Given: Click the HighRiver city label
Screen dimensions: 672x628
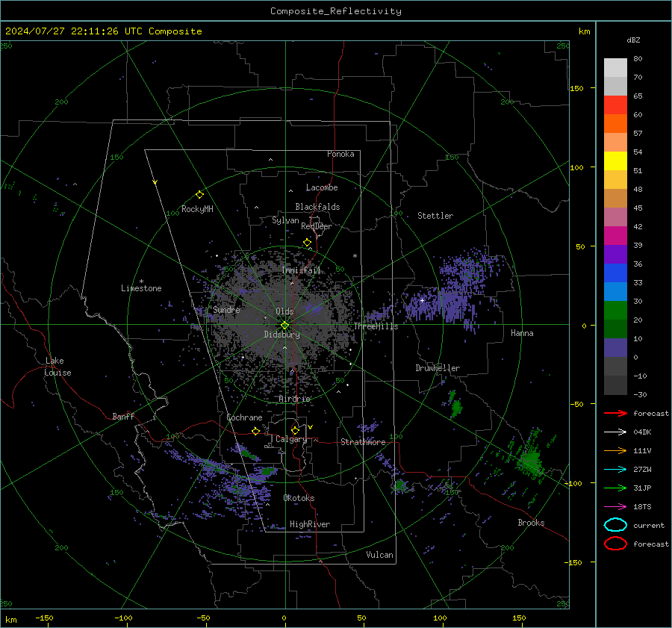Looking at the screenshot, I should click(310, 524).
